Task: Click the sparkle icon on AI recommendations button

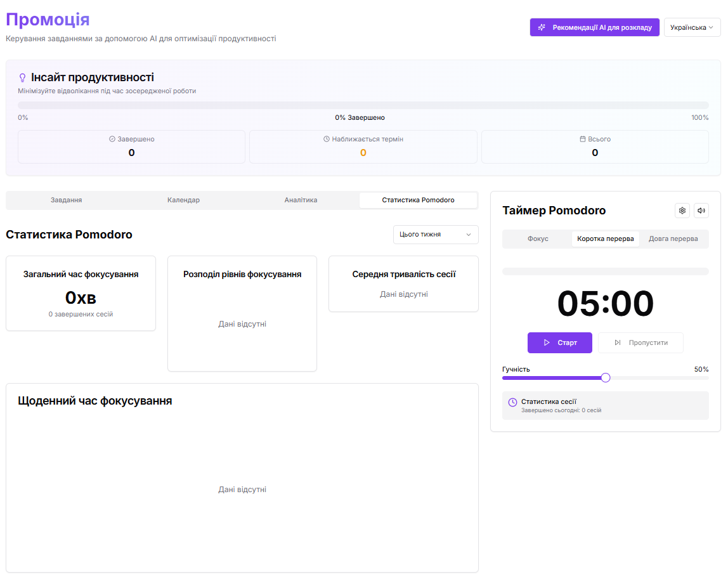Action: click(542, 27)
